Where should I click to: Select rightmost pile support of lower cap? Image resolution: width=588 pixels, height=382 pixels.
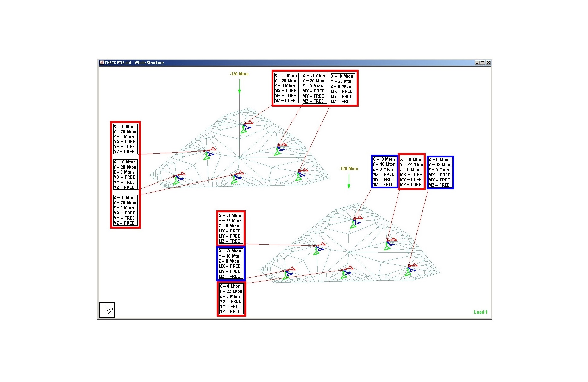410,269
